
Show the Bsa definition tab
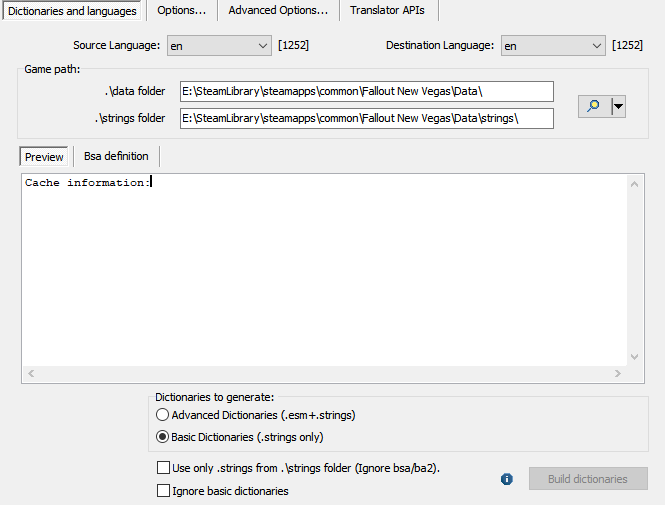116,157
